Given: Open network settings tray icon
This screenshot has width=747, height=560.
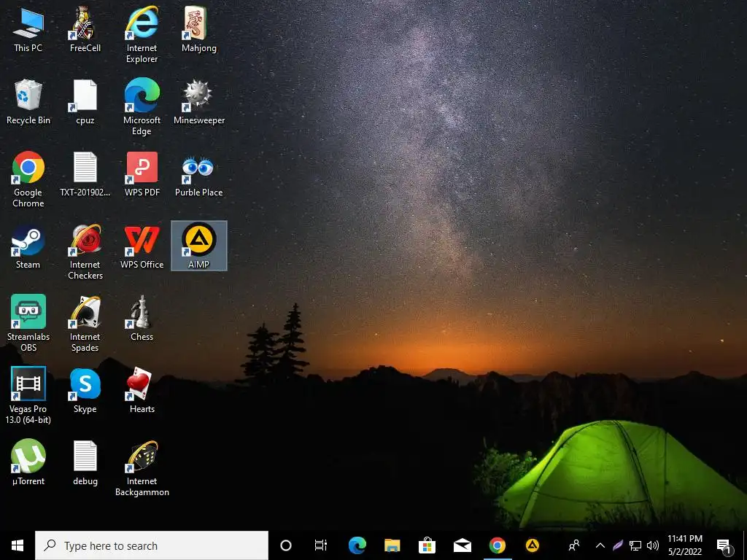Looking at the screenshot, I should [x=635, y=545].
